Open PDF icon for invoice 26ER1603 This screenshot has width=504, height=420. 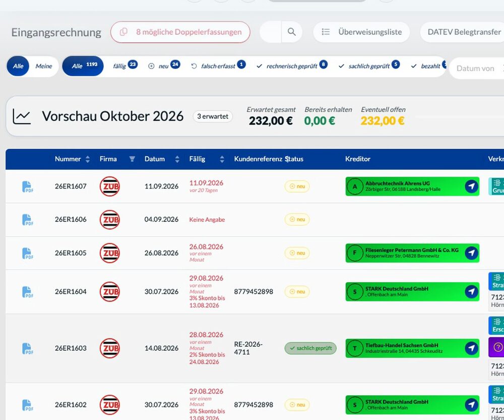28,348
